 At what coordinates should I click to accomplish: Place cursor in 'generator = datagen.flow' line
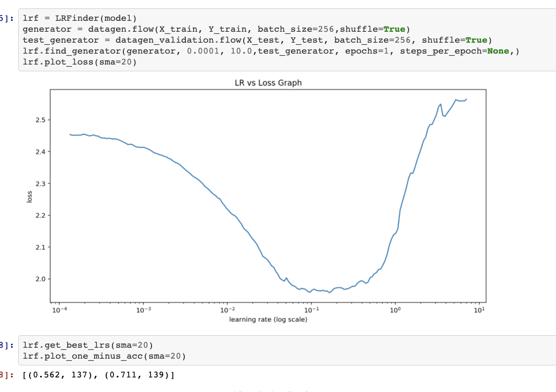click(x=216, y=29)
